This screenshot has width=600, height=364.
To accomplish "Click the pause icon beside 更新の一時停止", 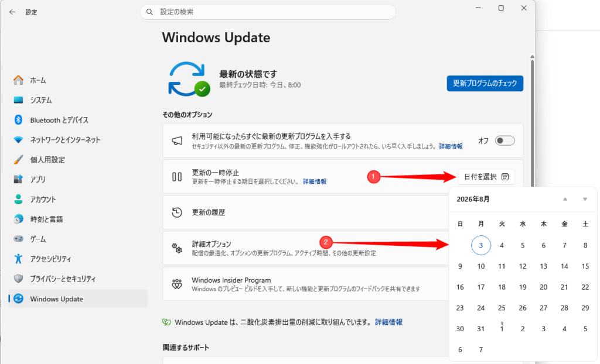I will coord(177,177).
